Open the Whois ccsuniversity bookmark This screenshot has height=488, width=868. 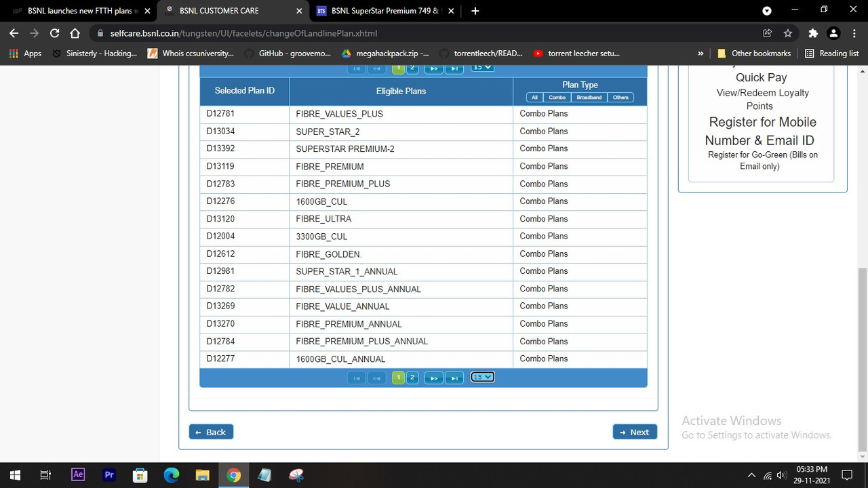pyautogui.click(x=191, y=54)
